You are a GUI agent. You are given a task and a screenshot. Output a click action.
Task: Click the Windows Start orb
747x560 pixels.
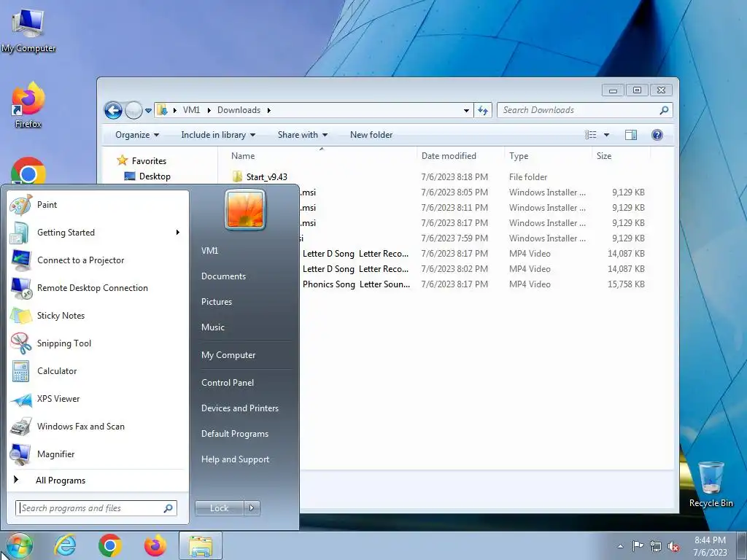(19, 546)
